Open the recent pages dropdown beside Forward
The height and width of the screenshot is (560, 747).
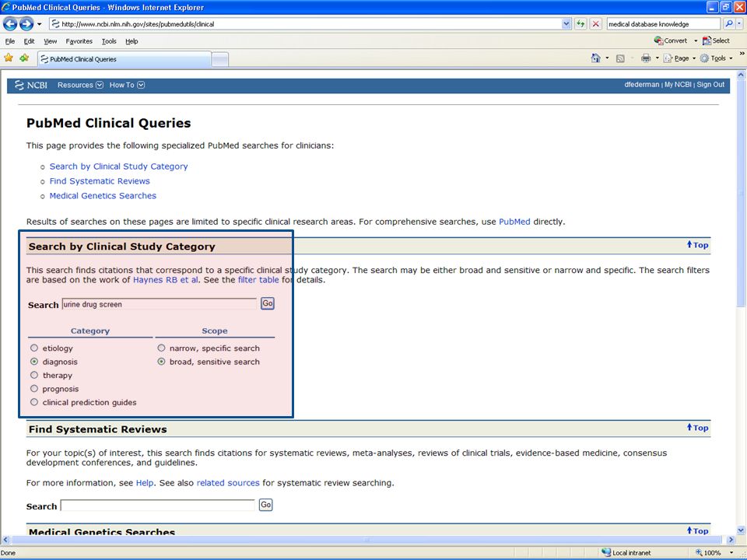coord(39,24)
